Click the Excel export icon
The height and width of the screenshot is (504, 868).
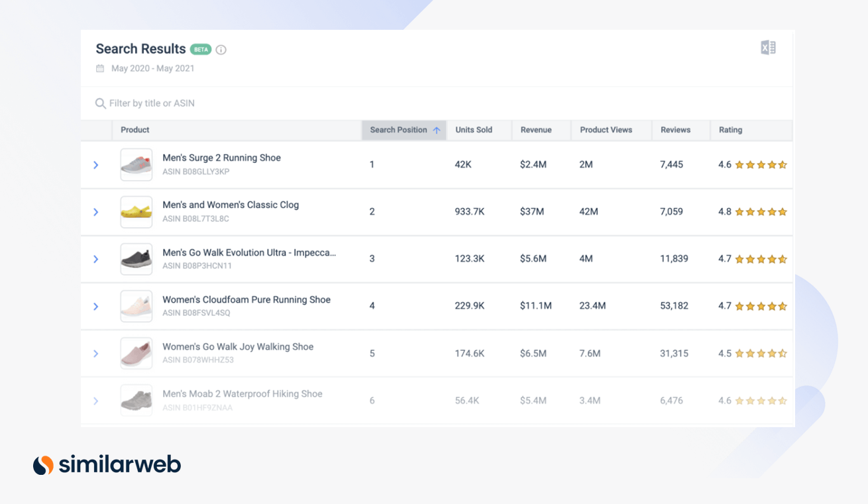tap(767, 47)
